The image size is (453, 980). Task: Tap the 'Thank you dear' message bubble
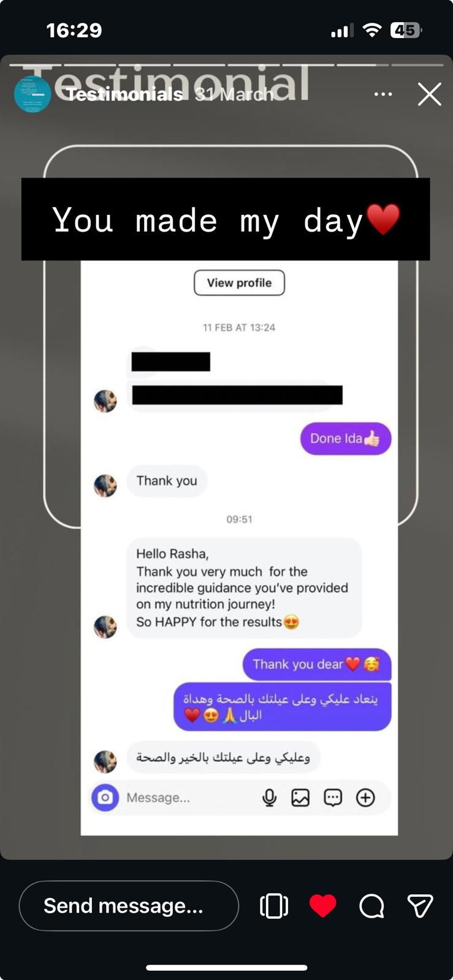pos(317,665)
